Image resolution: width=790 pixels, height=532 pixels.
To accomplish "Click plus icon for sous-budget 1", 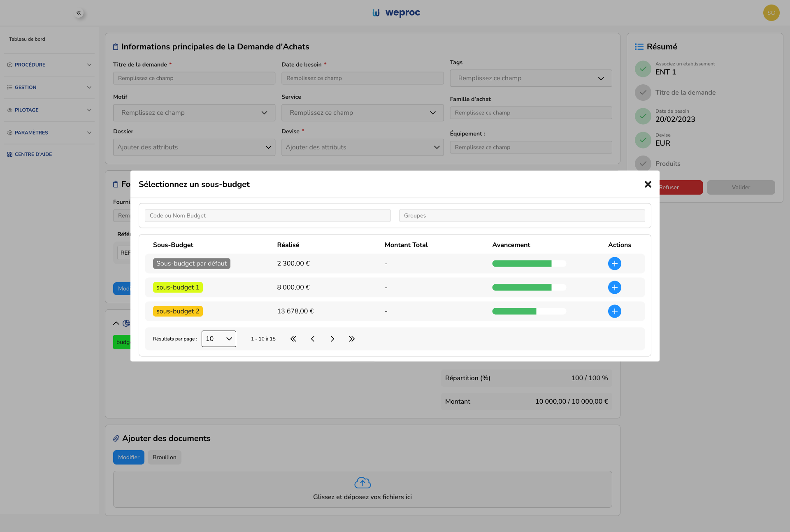I will [x=614, y=287].
